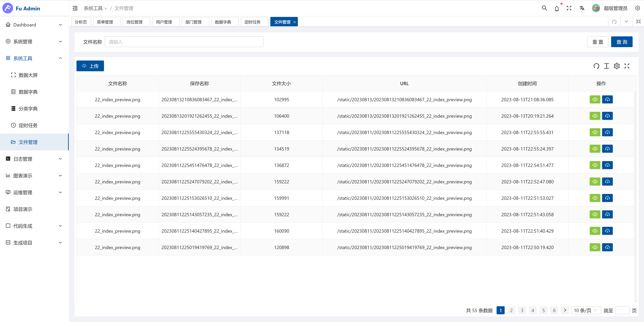The width and height of the screenshot is (644, 322).
Task: Click the search magnifier icon in header
Action: coord(544,8)
